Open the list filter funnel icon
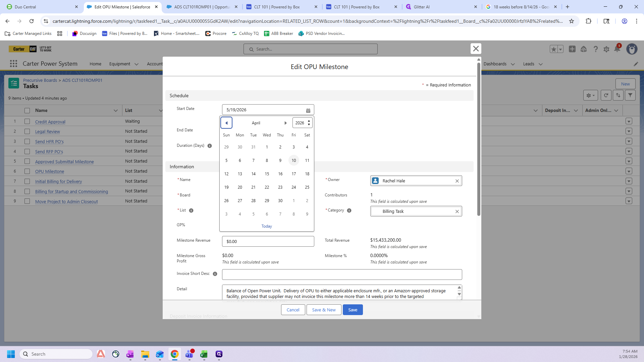This screenshot has width=644, height=362. click(x=630, y=95)
